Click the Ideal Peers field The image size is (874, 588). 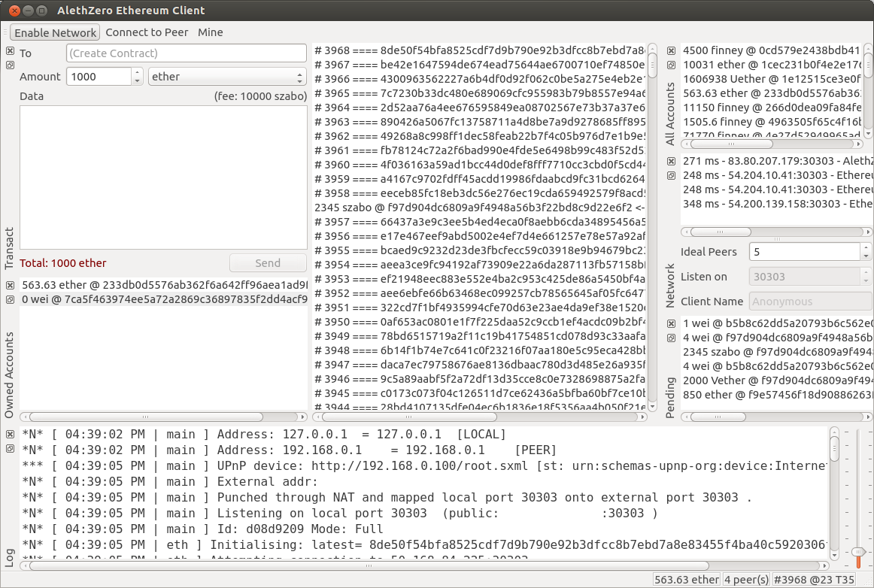click(805, 251)
